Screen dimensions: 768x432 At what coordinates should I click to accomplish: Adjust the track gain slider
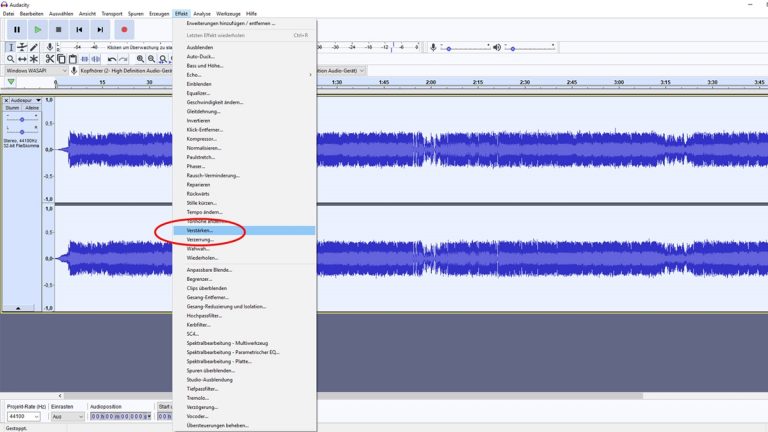click(22, 120)
